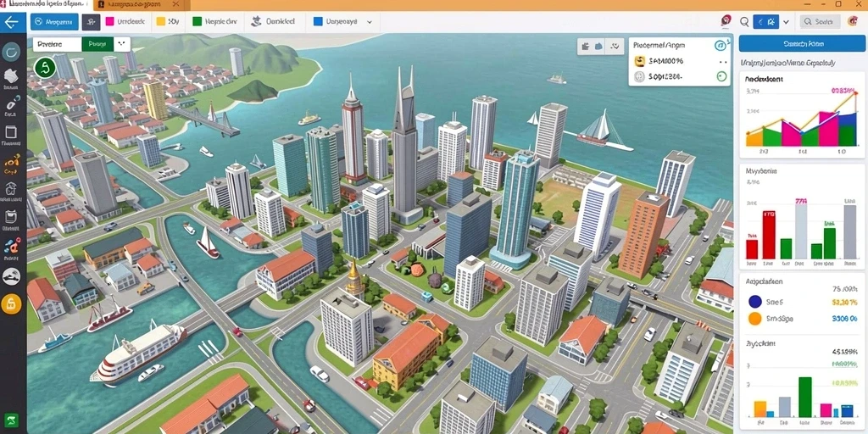The image size is (868, 434).
Task: Open the dropdown arrow beside blue toolbar button
Action: (786, 22)
